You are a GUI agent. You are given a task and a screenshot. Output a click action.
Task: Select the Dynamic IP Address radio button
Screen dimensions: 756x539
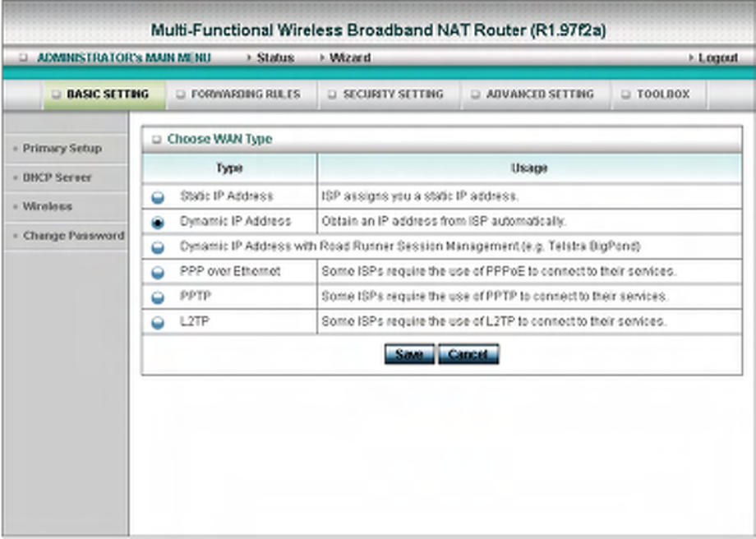(x=158, y=223)
